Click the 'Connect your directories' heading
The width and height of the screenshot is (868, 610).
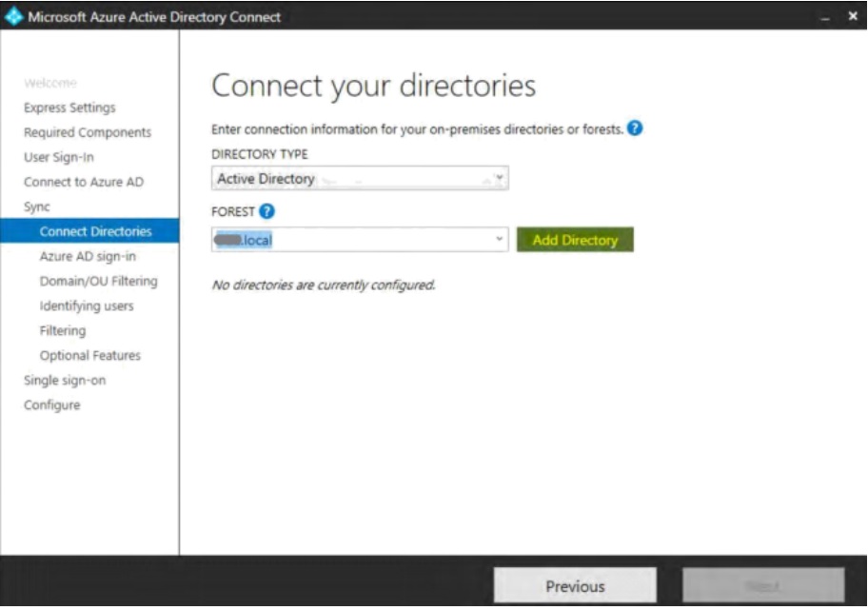374,86
